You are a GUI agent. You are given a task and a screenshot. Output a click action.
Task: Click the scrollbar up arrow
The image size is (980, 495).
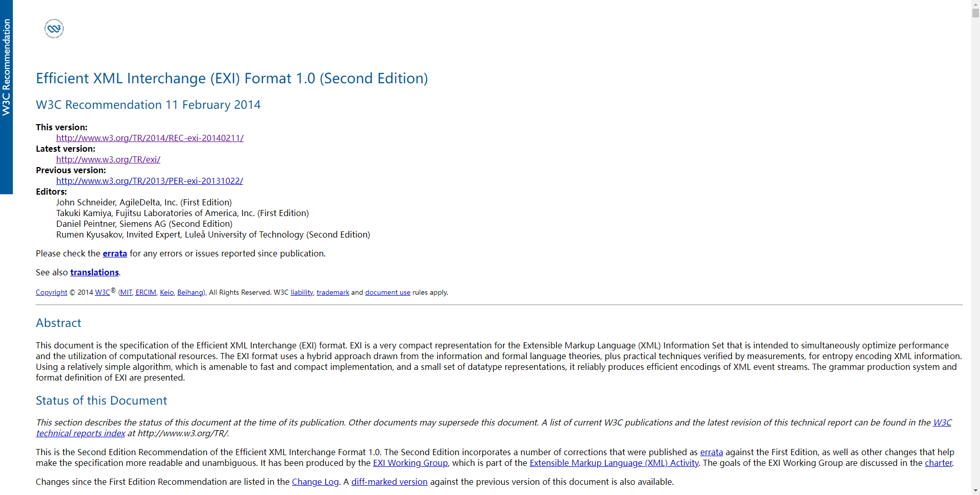coord(975,3)
